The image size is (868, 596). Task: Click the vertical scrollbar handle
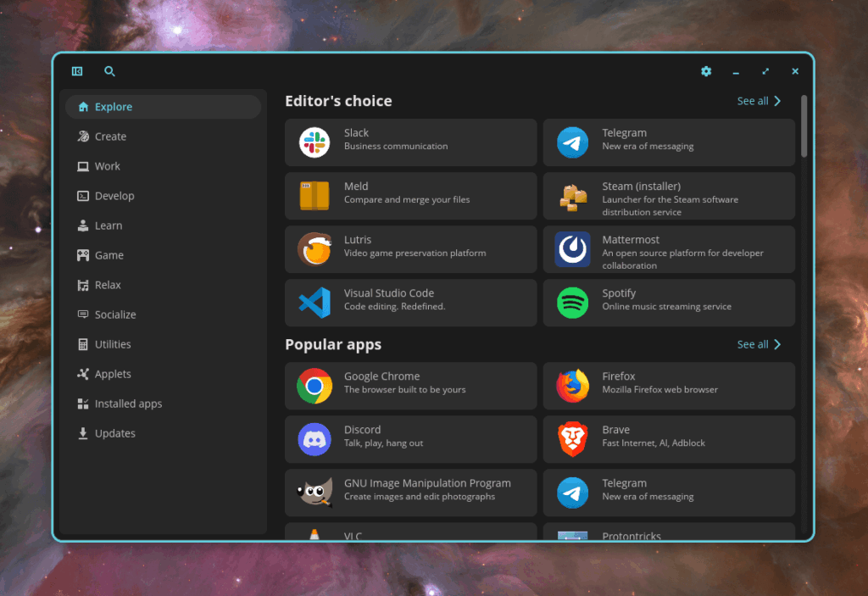[x=804, y=126]
